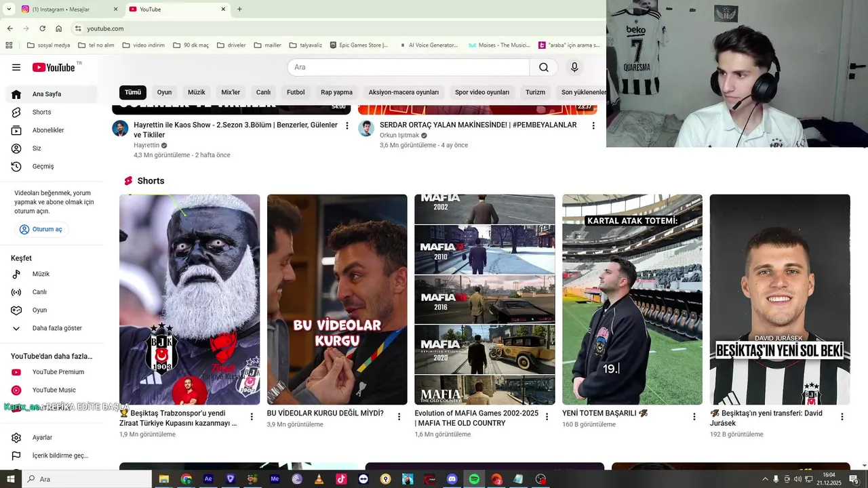
Task: Open Canlı under Keşfet
Action: tap(52, 292)
